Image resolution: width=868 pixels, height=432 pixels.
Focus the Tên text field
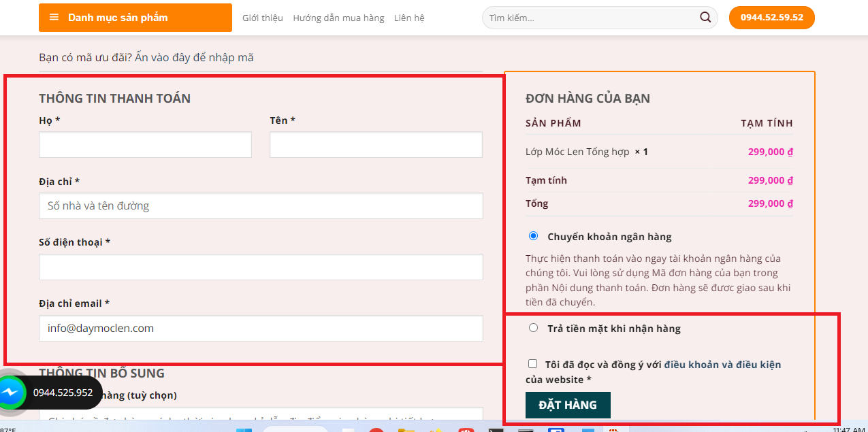pyautogui.click(x=376, y=145)
